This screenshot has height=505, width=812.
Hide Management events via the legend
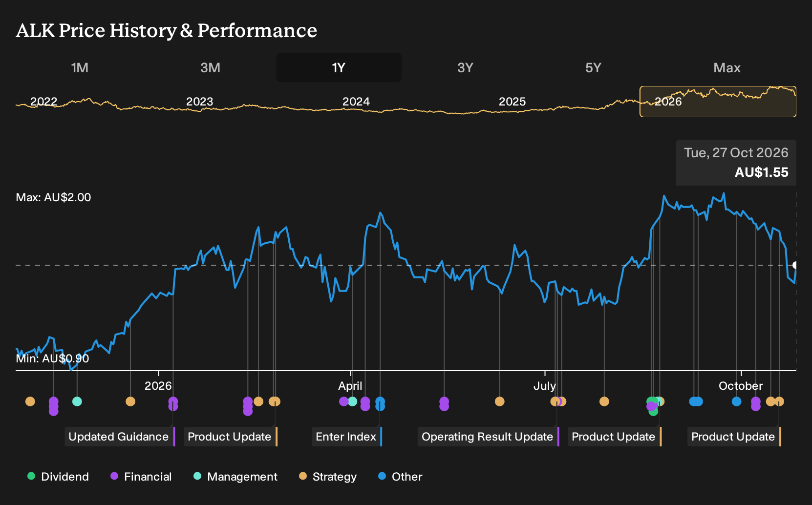pyautogui.click(x=235, y=477)
